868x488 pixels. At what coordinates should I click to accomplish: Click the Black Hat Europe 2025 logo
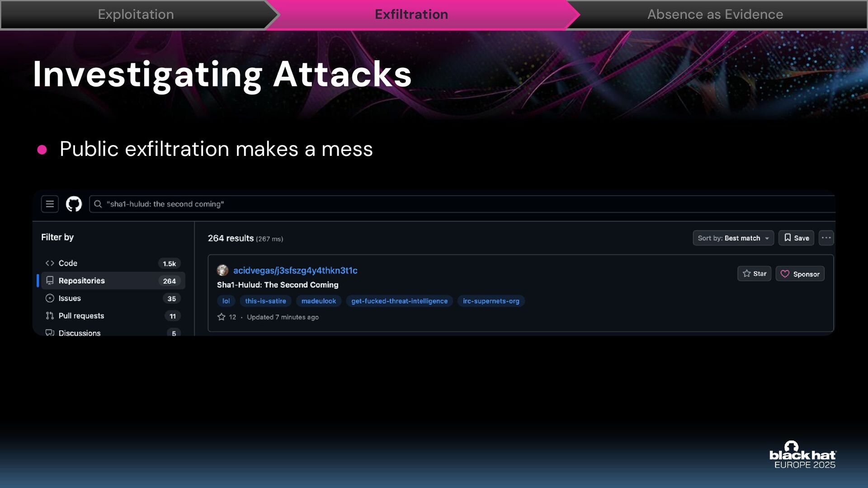coord(802,455)
